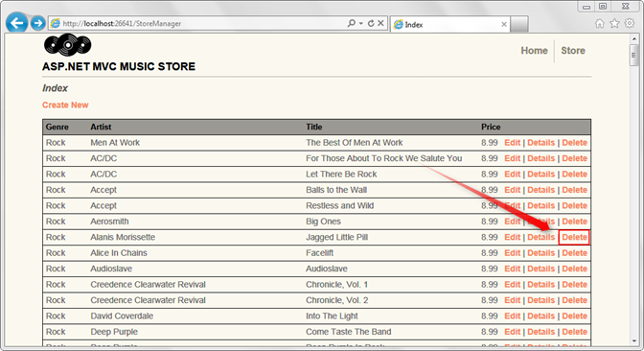Open browser Tools gear icon

630,23
